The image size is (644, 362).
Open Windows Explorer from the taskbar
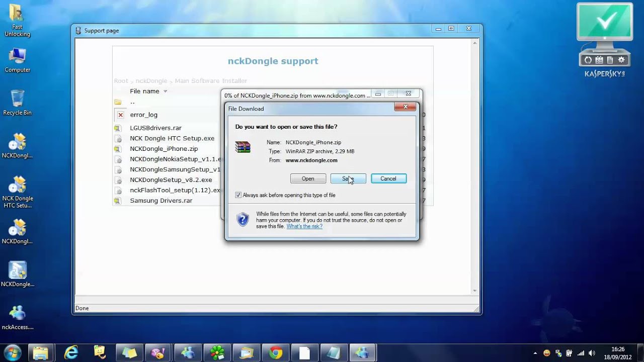[x=41, y=352]
